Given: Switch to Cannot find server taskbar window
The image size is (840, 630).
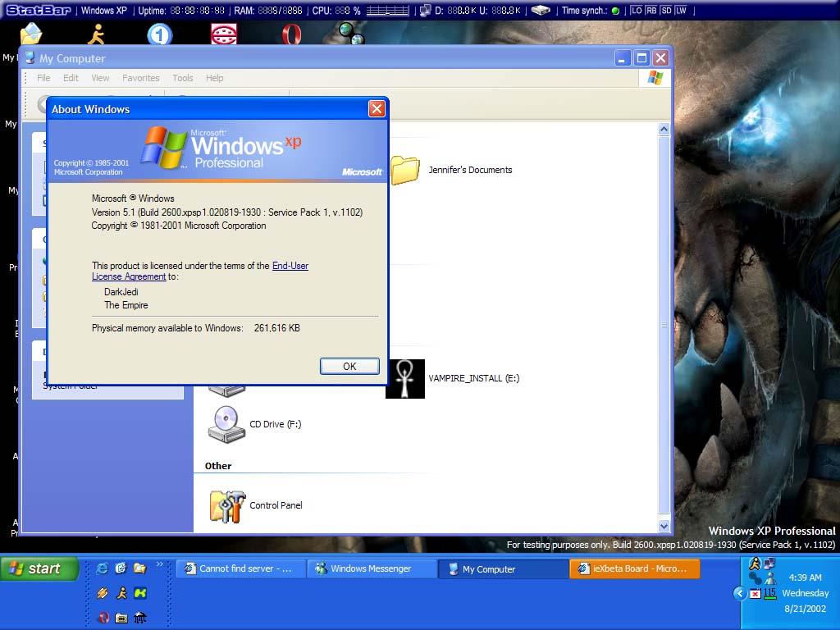Looking at the screenshot, I should (x=240, y=569).
